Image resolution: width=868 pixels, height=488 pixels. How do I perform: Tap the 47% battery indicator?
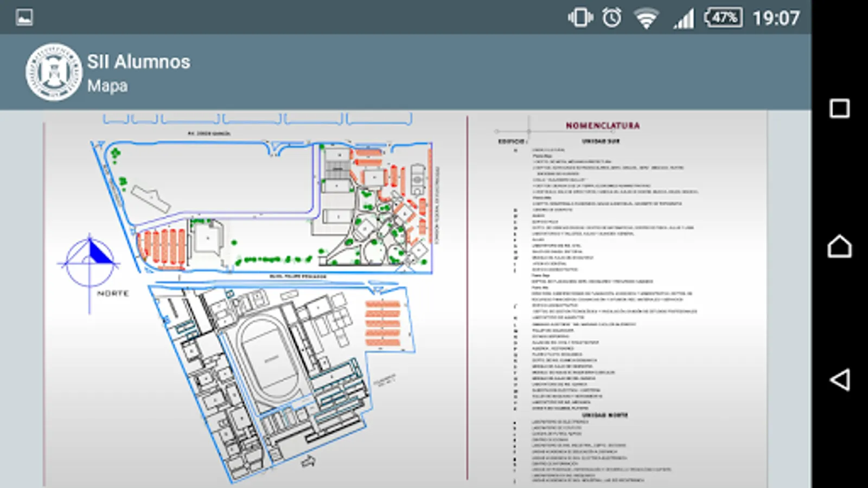[x=723, y=18]
